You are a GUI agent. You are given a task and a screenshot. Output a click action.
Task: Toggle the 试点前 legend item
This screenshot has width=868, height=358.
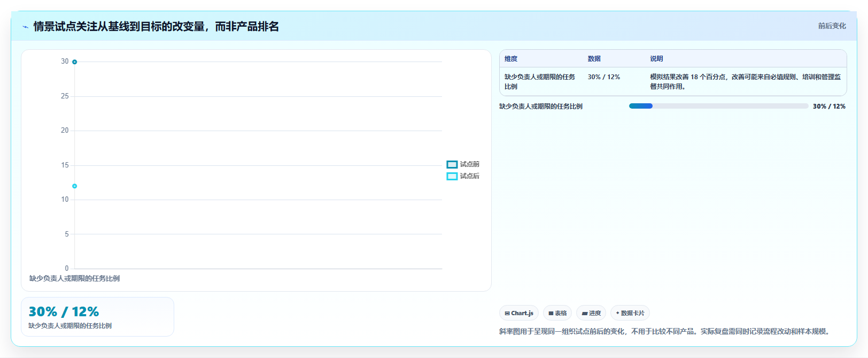pos(463,164)
